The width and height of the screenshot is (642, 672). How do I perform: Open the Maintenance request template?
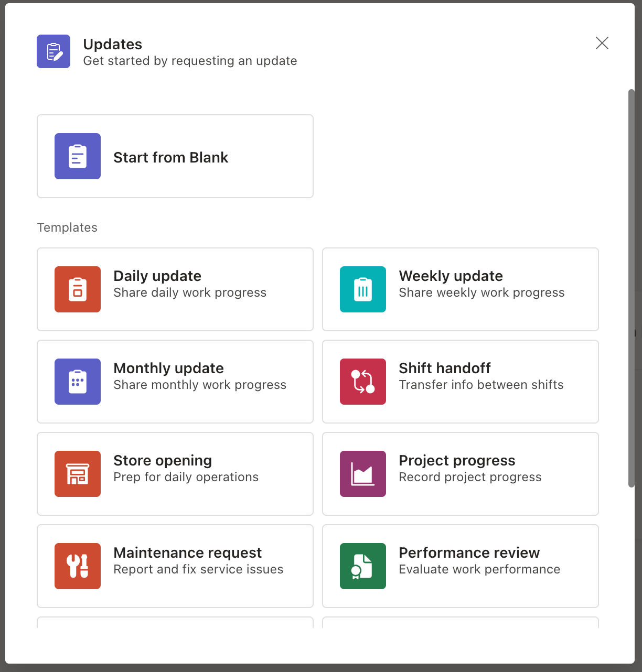[x=175, y=566]
